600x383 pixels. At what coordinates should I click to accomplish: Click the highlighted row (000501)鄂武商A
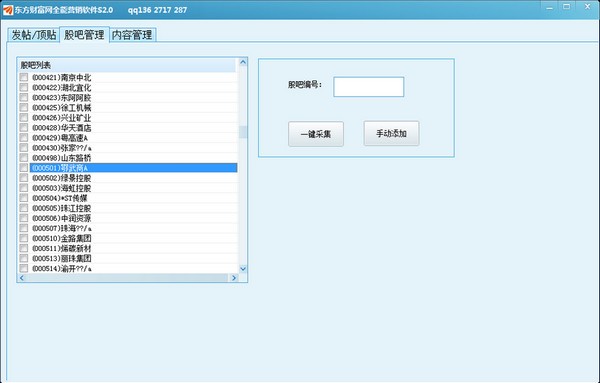pyautogui.click(x=134, y=168)
